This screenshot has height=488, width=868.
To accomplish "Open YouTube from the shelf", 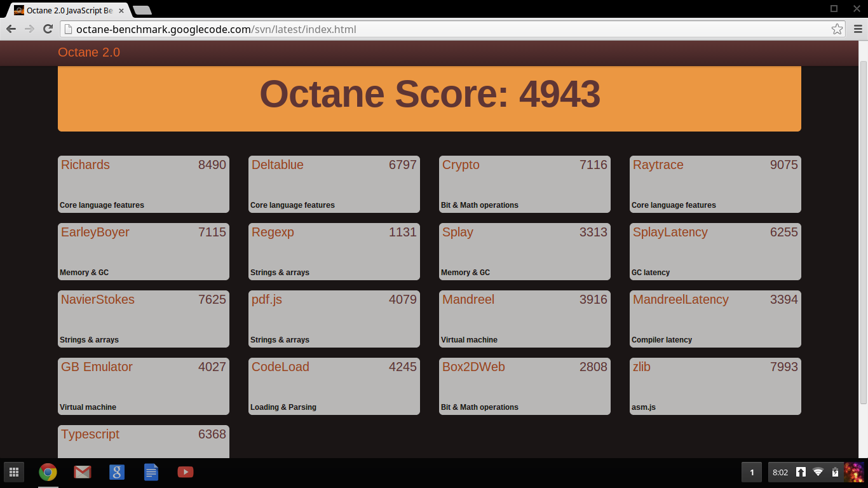I will point(185,472).
